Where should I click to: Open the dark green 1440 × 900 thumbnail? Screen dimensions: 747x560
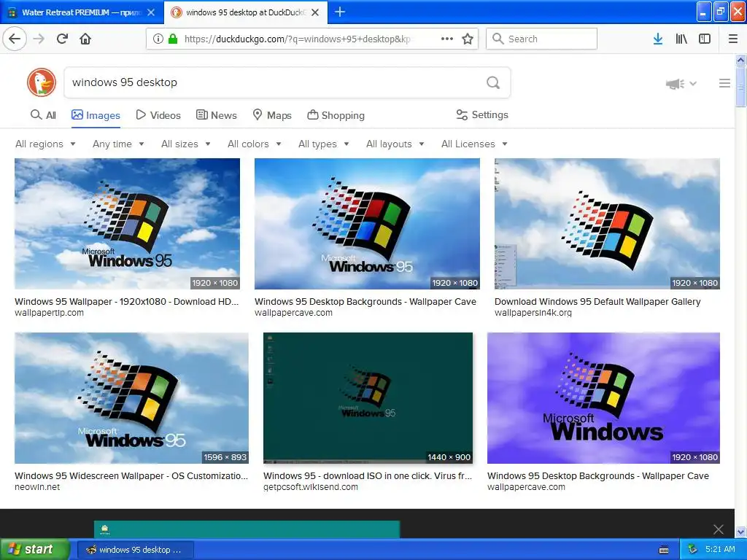[368, 398]
